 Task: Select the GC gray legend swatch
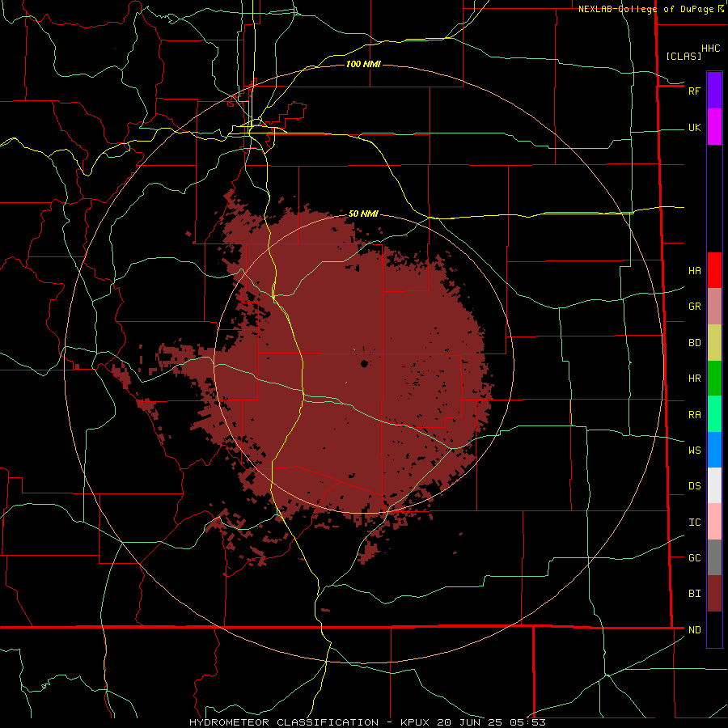tap(714, 557)
